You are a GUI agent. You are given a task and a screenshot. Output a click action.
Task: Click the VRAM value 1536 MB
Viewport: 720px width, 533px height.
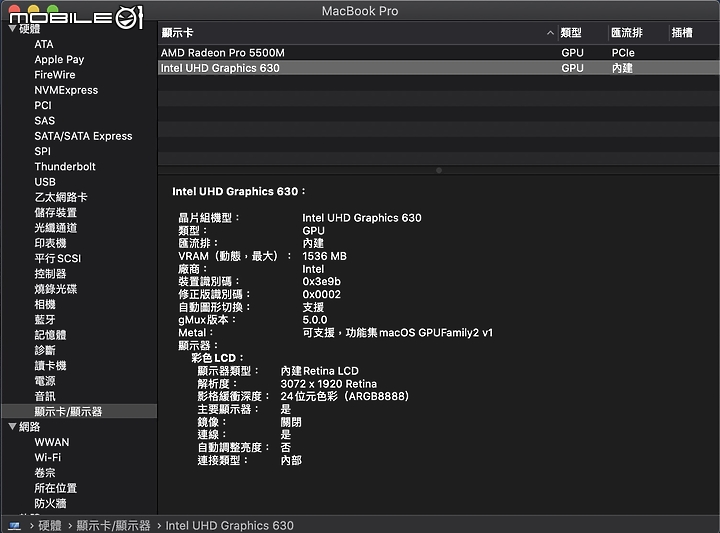pyautogui.click(x=324, y=256)
